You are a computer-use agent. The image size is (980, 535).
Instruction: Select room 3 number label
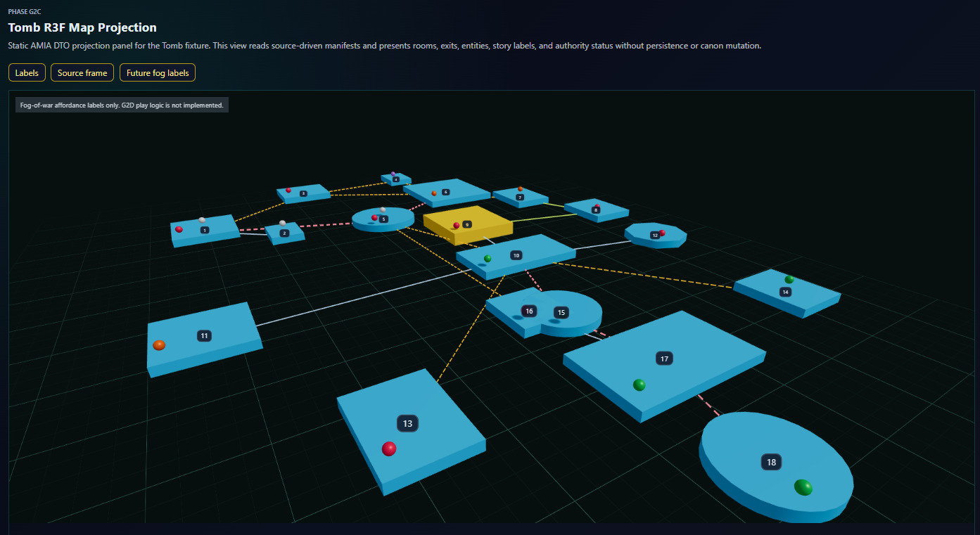coord(303,193)
